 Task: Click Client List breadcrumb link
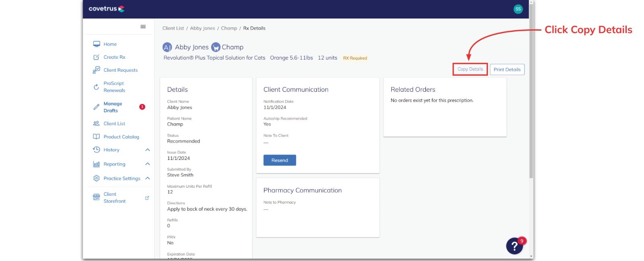coord(173,28)
